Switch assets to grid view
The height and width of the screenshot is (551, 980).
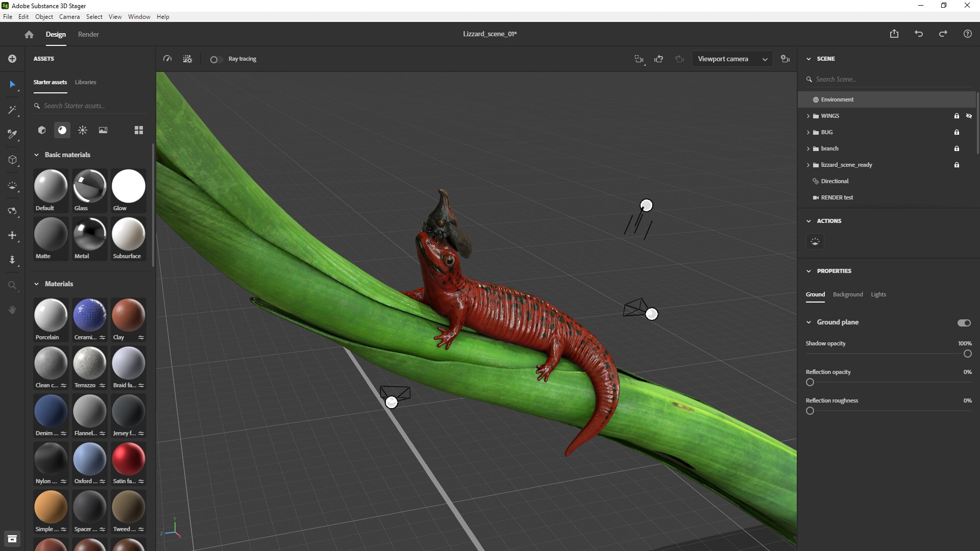(139, 130)
